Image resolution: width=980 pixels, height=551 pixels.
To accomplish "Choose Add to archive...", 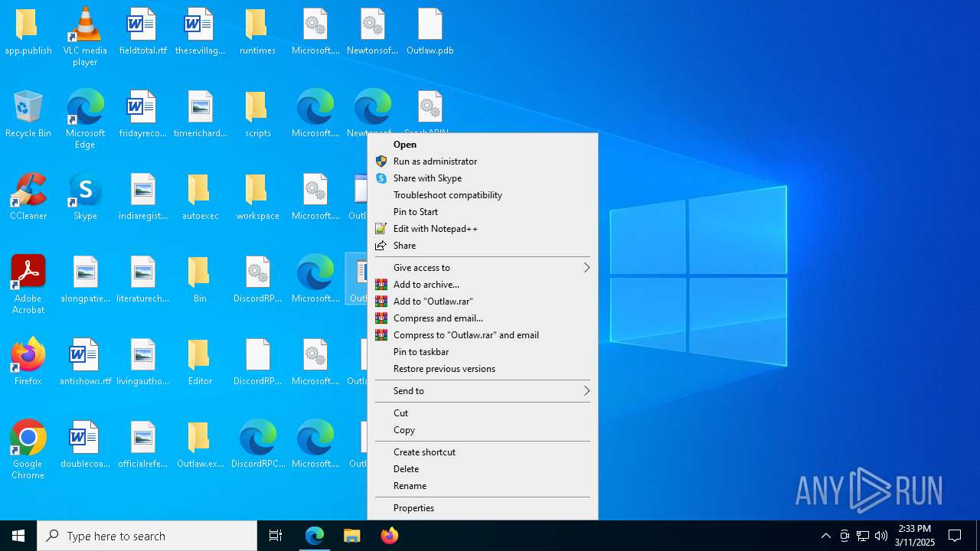I will click(x=482, y=285).
